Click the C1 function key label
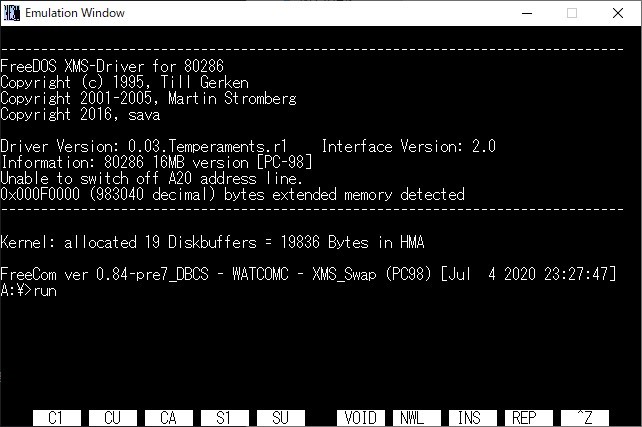 (x=57, y=418)
